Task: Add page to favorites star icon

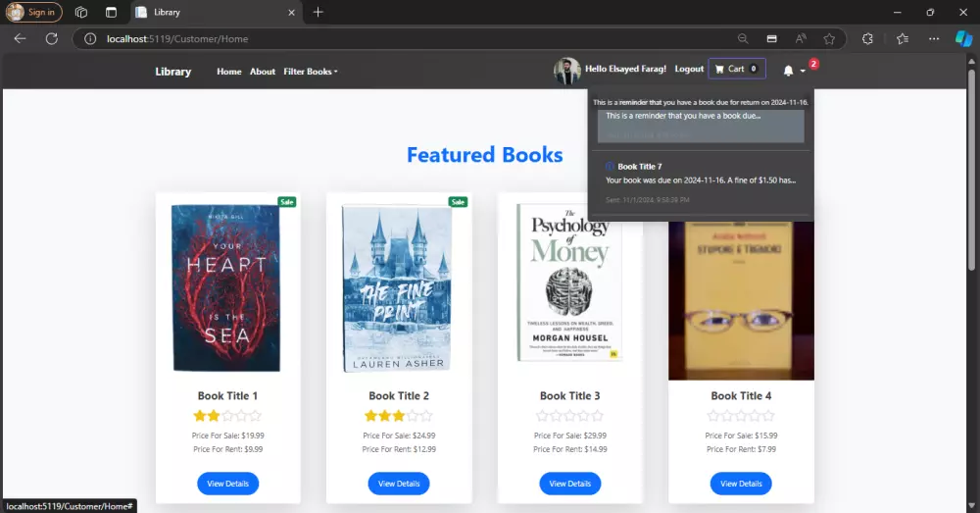Action: point(829,38)
